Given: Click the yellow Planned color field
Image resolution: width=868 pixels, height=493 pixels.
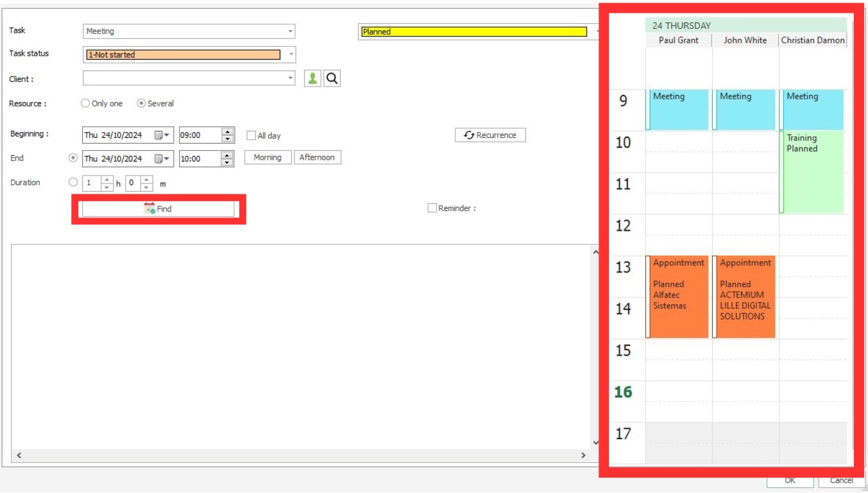Looking at the screenshot, I should click(x=474, y=31).
